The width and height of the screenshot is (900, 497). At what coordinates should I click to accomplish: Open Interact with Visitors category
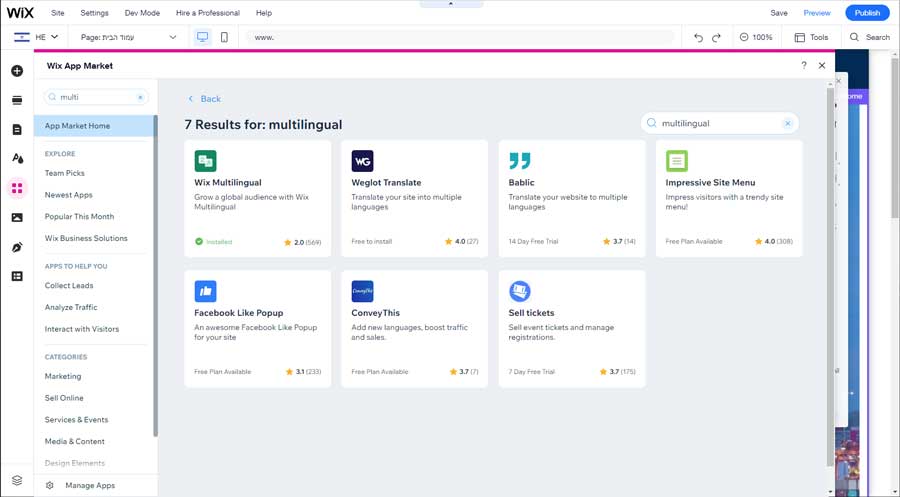click(82, 329)
